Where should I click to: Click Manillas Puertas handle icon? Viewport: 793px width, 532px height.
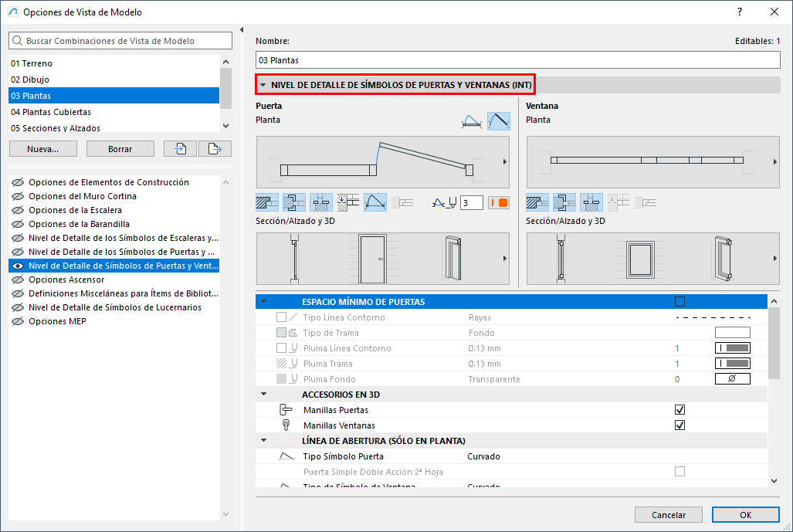tap(286, 410)
